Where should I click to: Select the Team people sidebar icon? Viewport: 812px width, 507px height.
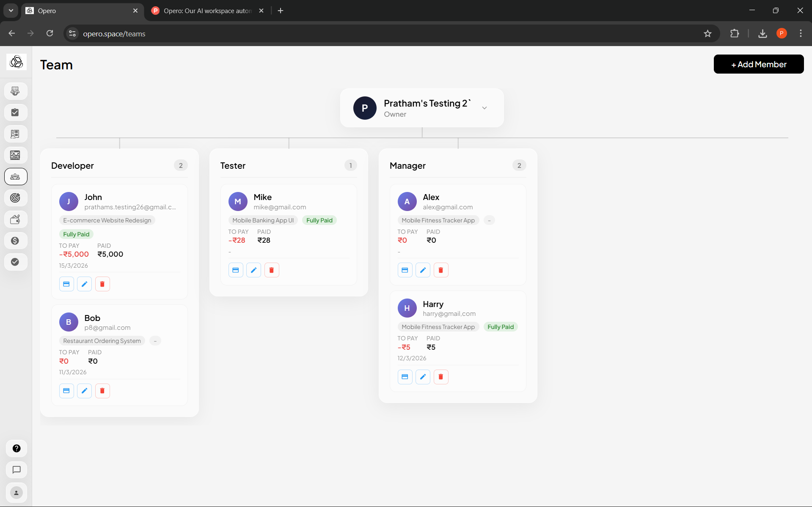pos(16,177)
